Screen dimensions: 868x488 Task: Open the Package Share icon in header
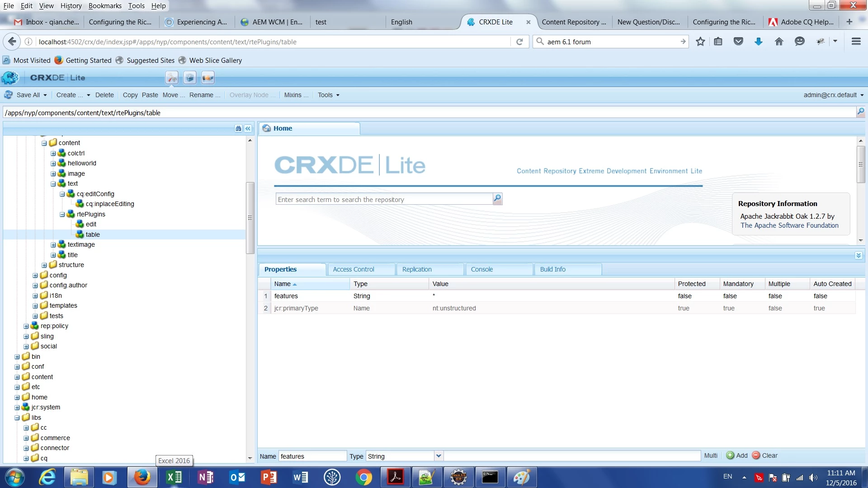click(x=208, y=78)
